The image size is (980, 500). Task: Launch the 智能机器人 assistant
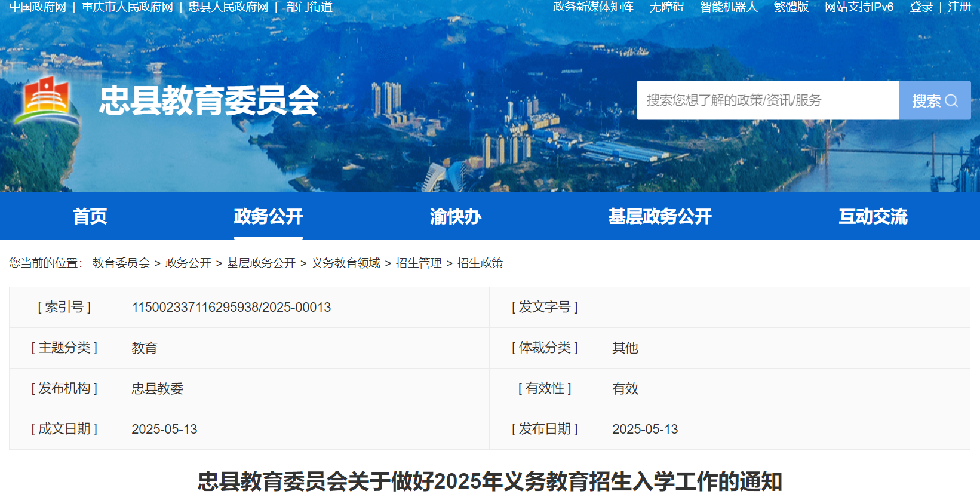point(729,7)
